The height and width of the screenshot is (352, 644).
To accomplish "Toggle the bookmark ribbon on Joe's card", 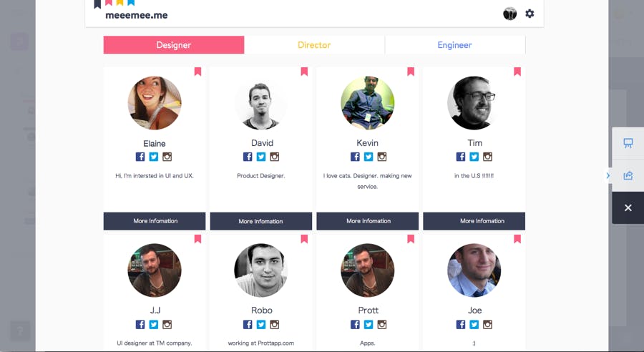I will pyautogui.click(x=517, y=239).
